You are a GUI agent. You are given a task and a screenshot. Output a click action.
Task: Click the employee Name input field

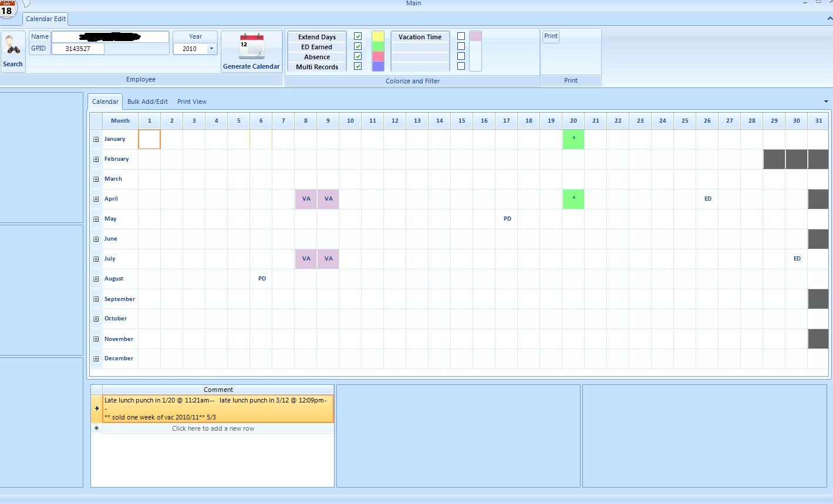[110, 37]
